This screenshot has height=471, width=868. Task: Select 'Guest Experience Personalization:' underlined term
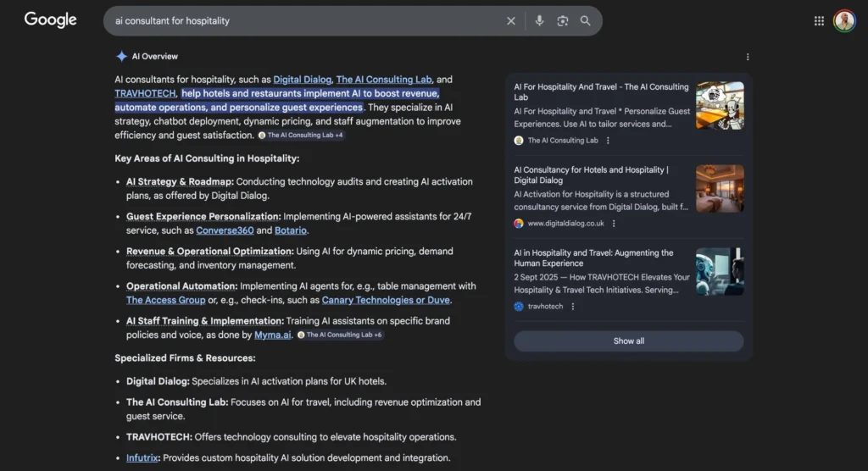pyautogui.click(x=203, y=216)
